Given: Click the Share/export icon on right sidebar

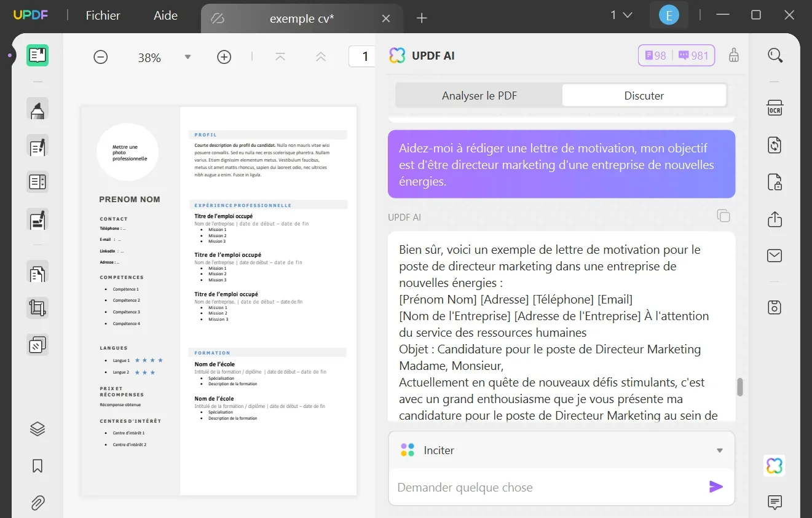Looking at the screenshot, I should (x=775, y=219).
